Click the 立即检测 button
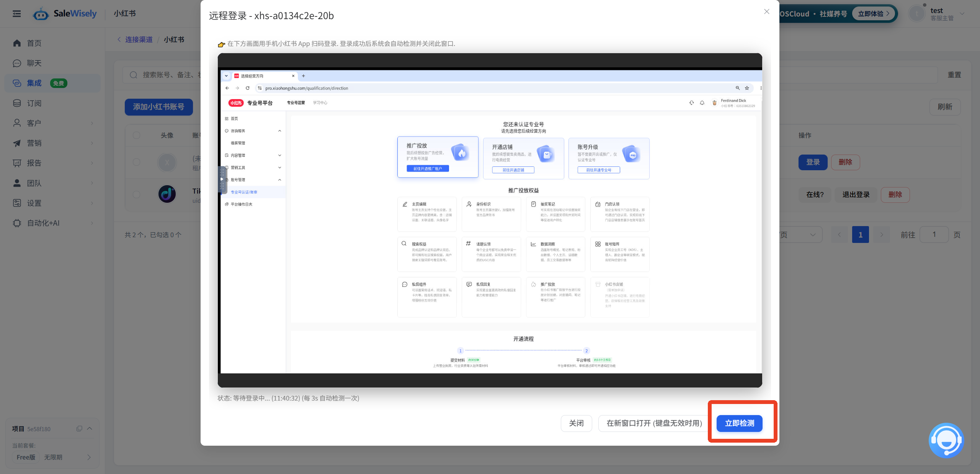 click(x=739, y=423)
